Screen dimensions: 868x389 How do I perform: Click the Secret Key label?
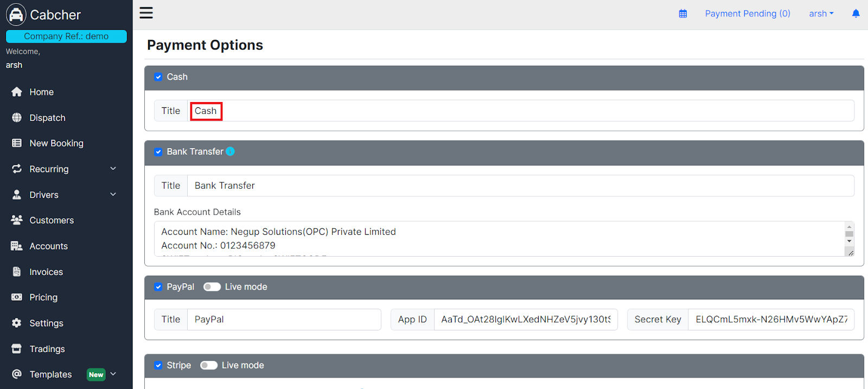(658, 320)
